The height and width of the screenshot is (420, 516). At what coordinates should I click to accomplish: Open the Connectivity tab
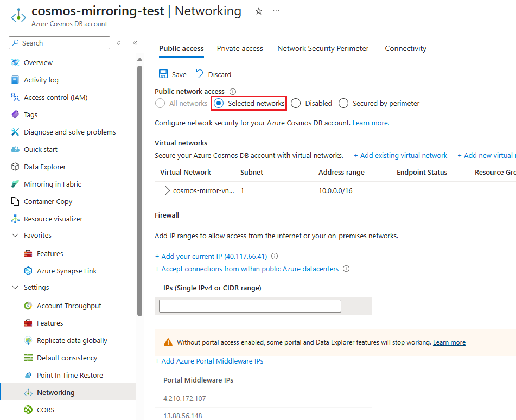(x=405, y=48)
